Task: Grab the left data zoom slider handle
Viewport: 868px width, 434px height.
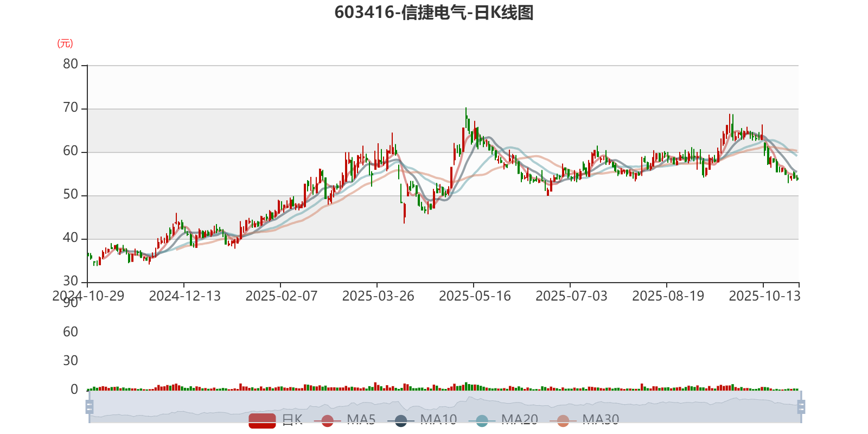Action: tap(90, 407)
